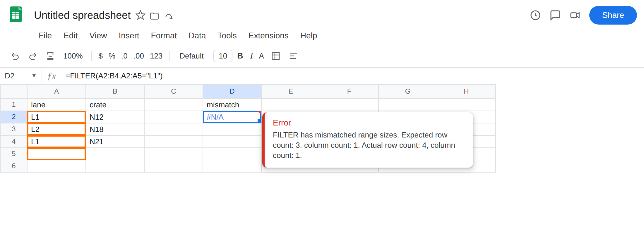Select row 2 header
The image size is (644, 234).
pyautogui.click(x=14, y=117)
